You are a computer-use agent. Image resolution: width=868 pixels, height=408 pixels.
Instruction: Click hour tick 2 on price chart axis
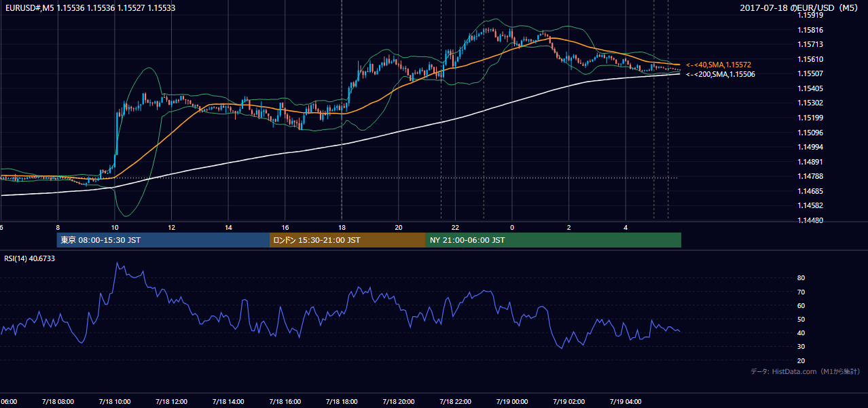click(569, 228)
